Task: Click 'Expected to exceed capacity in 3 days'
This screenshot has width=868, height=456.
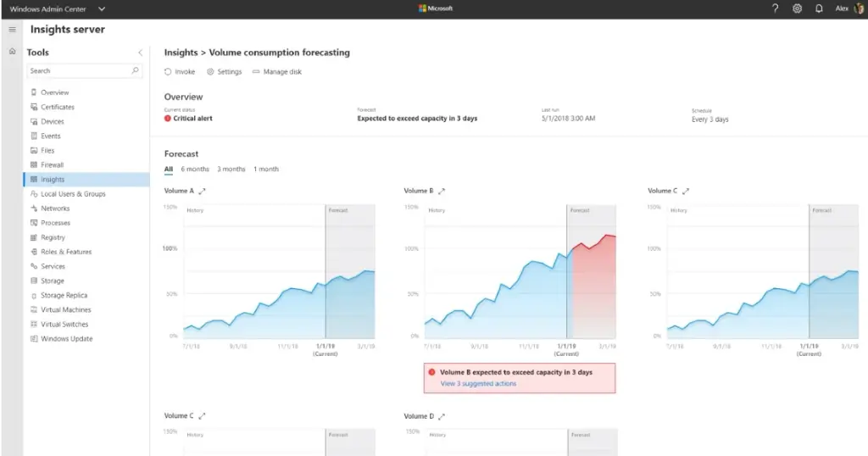Action: pos(417,119)
